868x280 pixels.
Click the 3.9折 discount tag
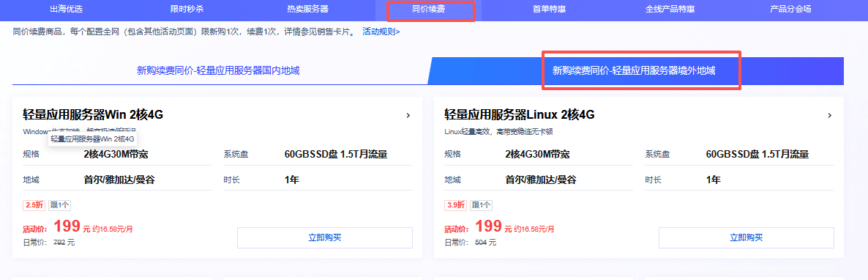455,205
